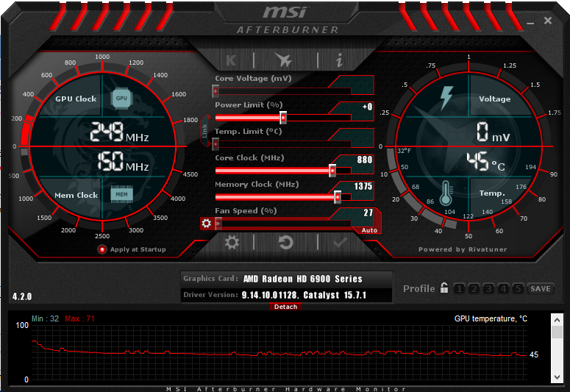This screenshot has width=570, height=392.
Task: Click the Detach monitor button
Action: click(285, 307)
